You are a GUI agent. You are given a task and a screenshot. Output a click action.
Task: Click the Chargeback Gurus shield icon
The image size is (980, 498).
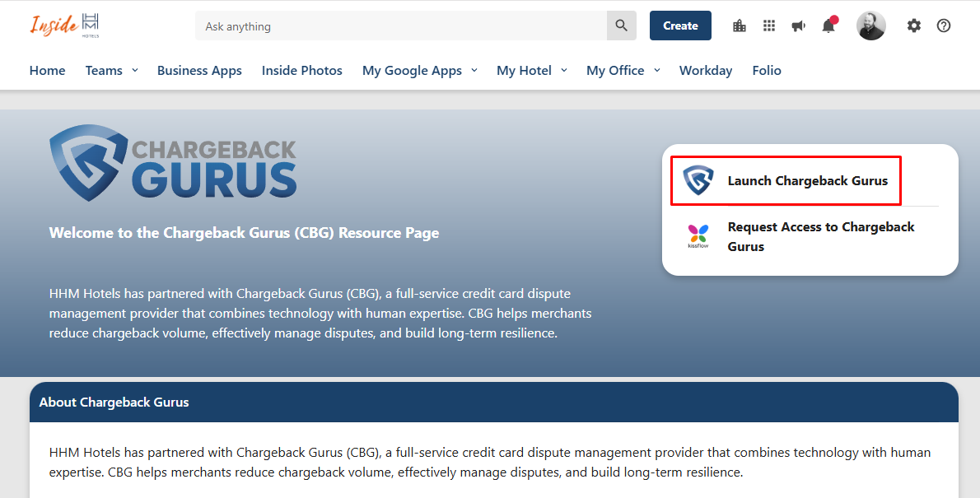click(x=698, y=180)
